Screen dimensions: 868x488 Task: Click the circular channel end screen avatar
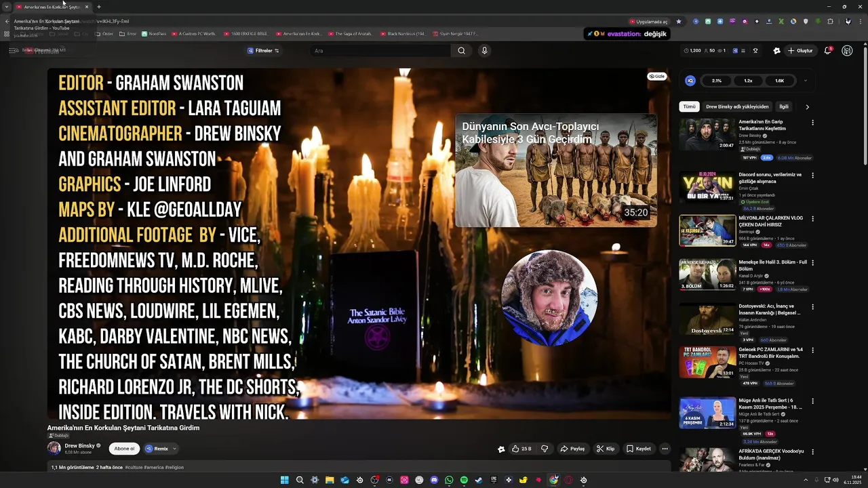pyautogui.click(x=549, y=298)
